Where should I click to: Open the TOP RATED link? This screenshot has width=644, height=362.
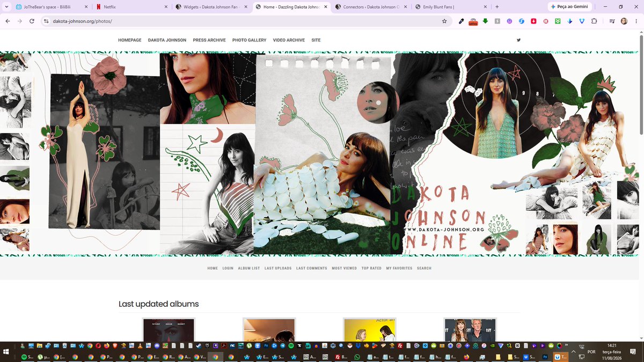coord(371,268)
